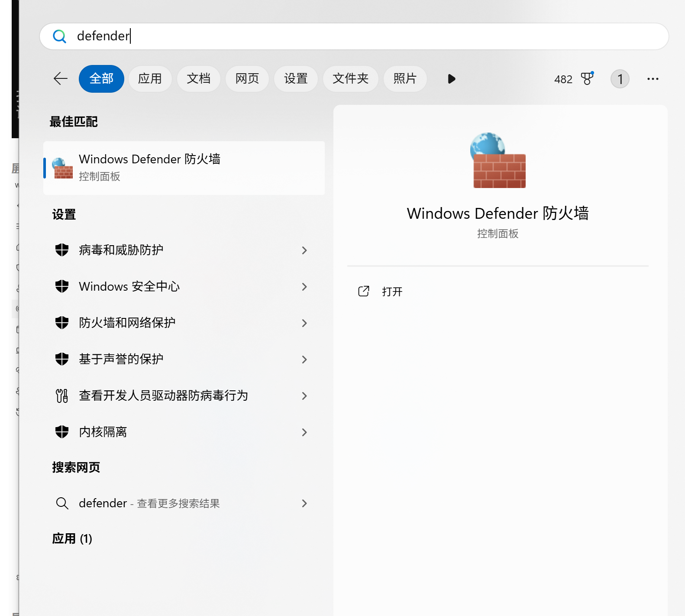Click 打开 to launch the firewall
The height and width of the screenshot is (616, 685).
point(392,292)
